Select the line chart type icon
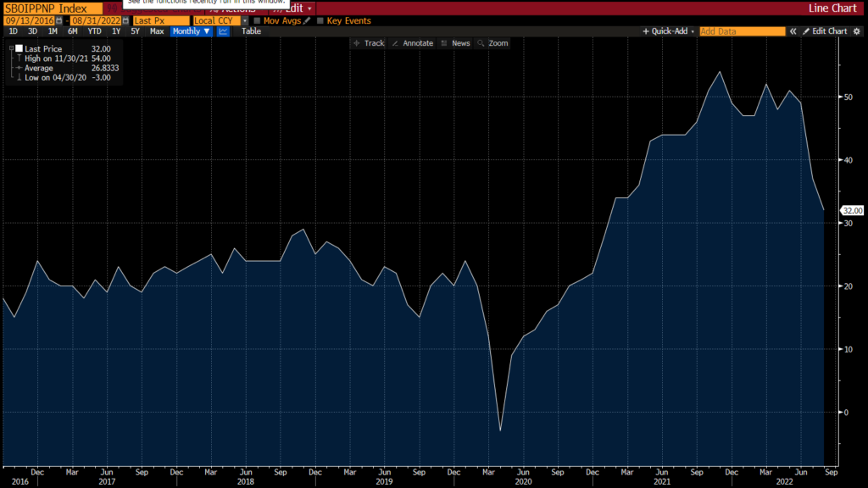The width and height of the screenshot is (868, 488). [x=222, y=30]
